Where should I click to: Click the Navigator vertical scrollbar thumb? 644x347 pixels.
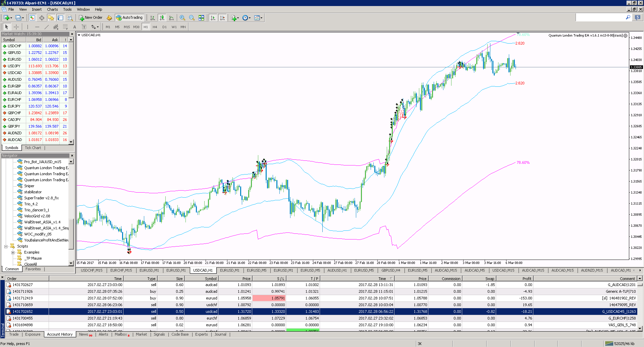71,234
